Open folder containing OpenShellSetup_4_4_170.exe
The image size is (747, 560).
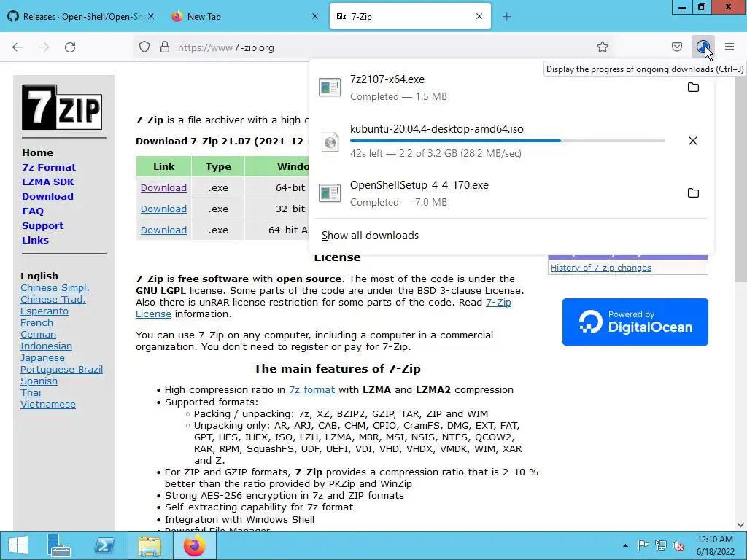693,192
